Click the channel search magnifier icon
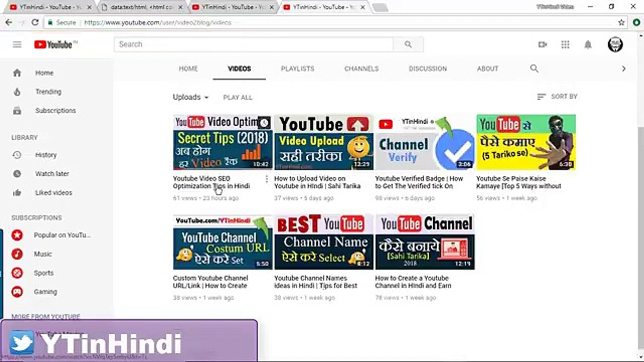Viewport: 644px width, 362px height. [x=534, y=68]
